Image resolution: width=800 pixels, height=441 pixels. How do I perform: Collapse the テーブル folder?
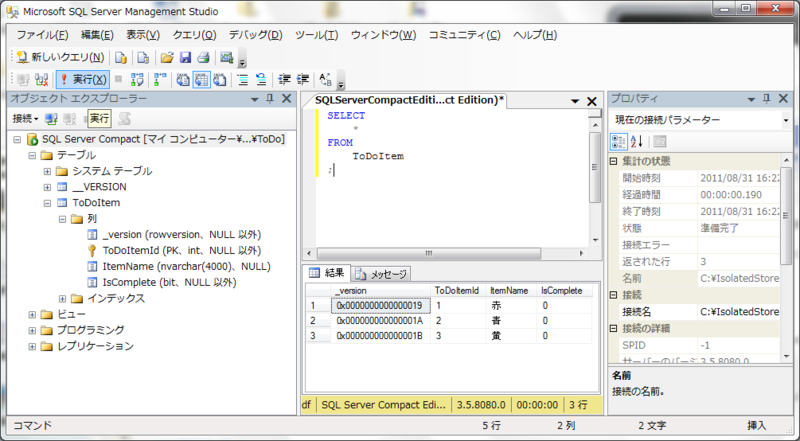tap(32, 155)
